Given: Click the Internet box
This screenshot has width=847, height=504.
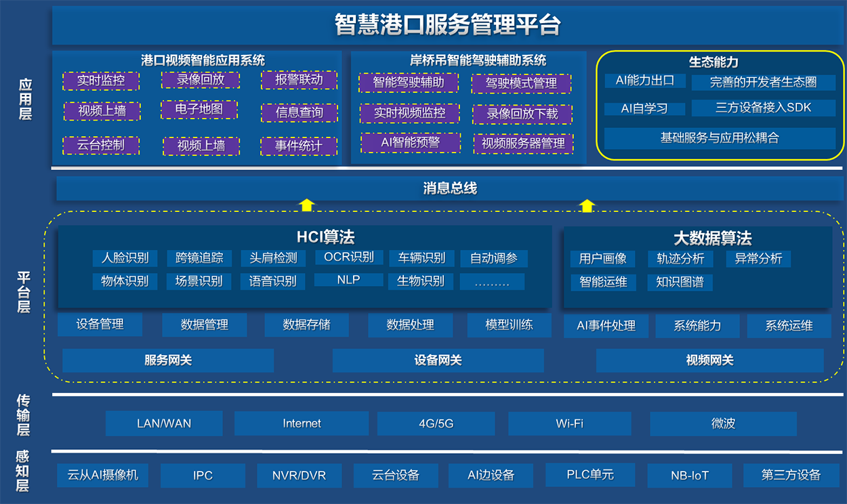Looking at the screenshot, I should point(302,423).
